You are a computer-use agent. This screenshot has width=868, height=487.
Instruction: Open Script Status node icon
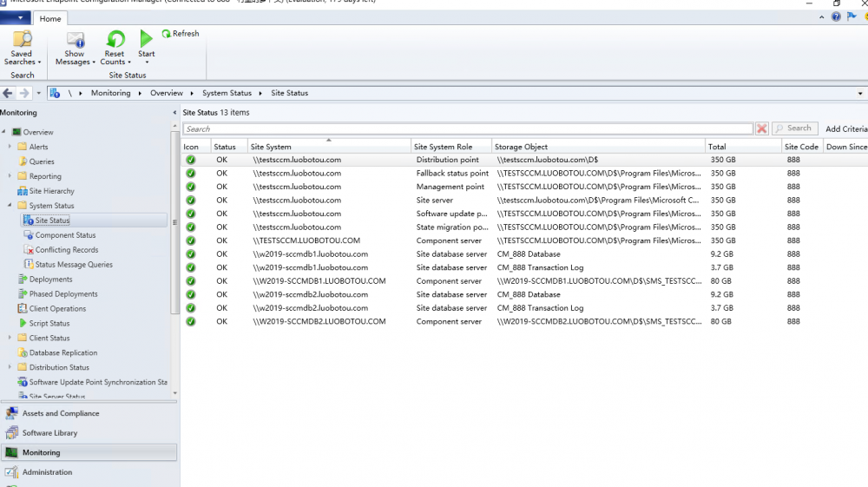23,323
